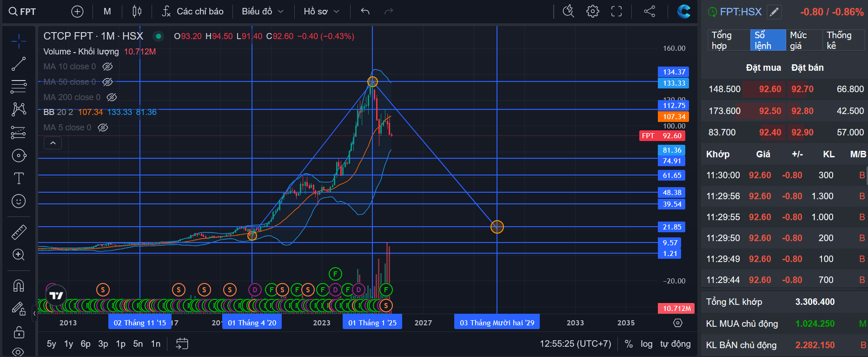This screenshot has width=868, height=357.
Task: Activate the zoom in tool
Action: click(19, 255)
